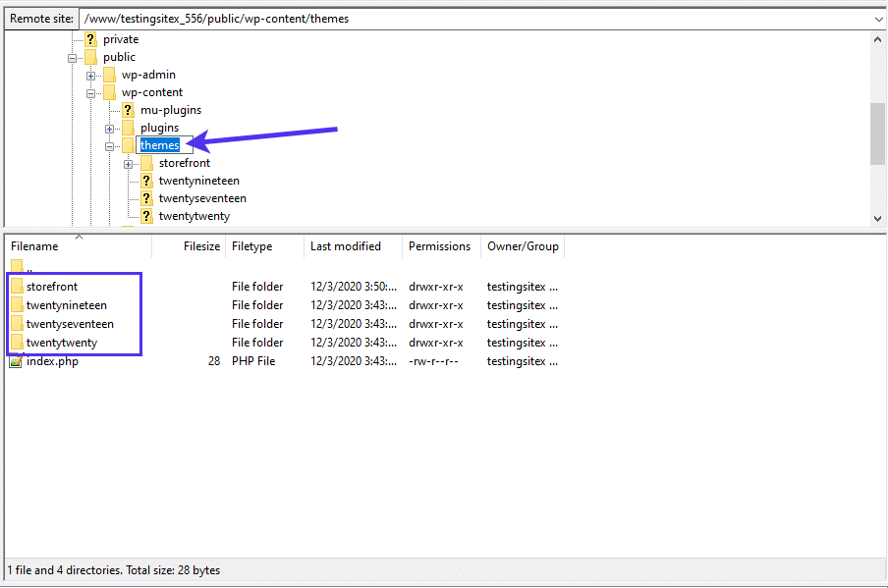Screen dimensions: 888x588
Task: Sort files by the Filename column
Action: tap(36, 245)
